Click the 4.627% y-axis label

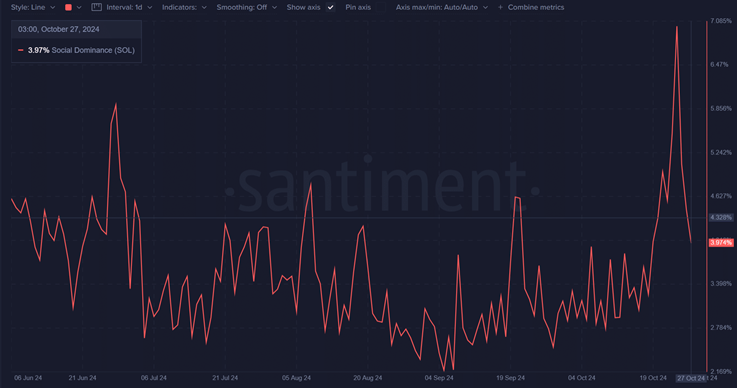coord(721,196)
